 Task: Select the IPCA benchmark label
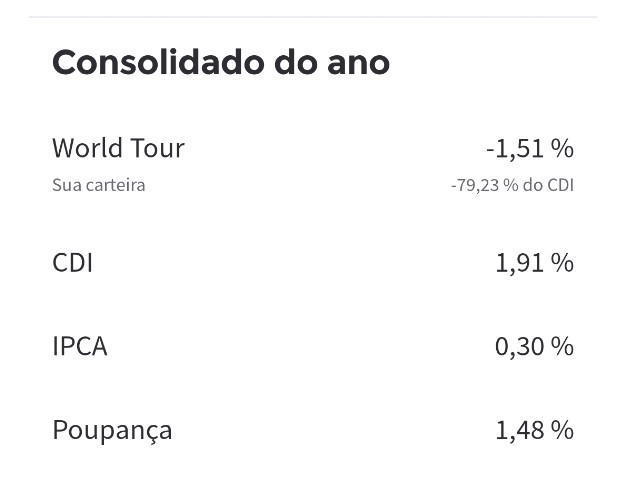[x=80, y=346]
